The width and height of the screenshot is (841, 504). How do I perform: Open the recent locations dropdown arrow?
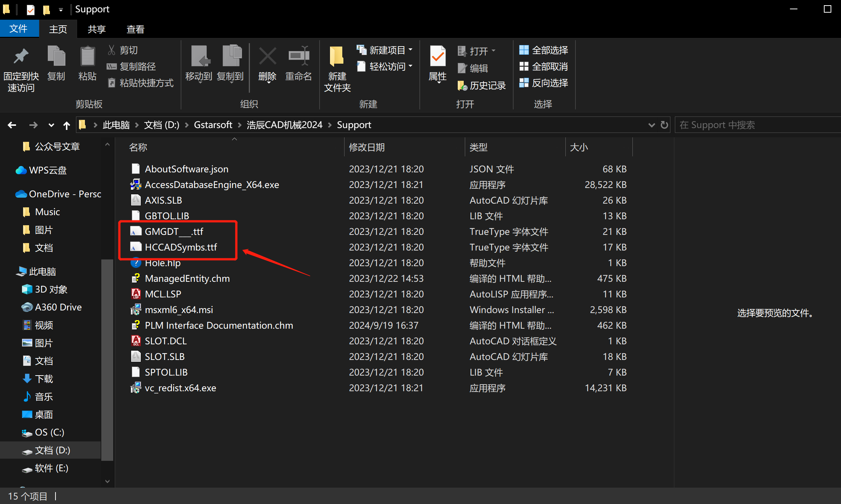coord(51,125)
